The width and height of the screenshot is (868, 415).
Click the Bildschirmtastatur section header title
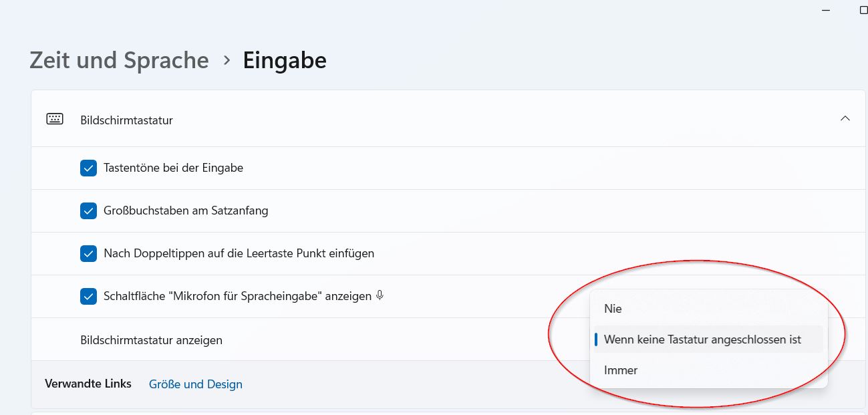tap(126, 120)
